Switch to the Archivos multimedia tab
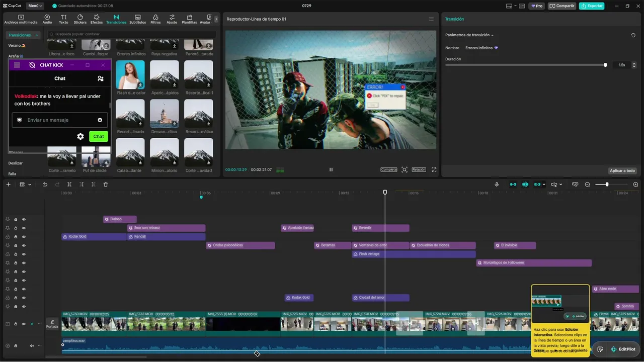This screenshot has height=362, width=644. (x=21, y=19)
